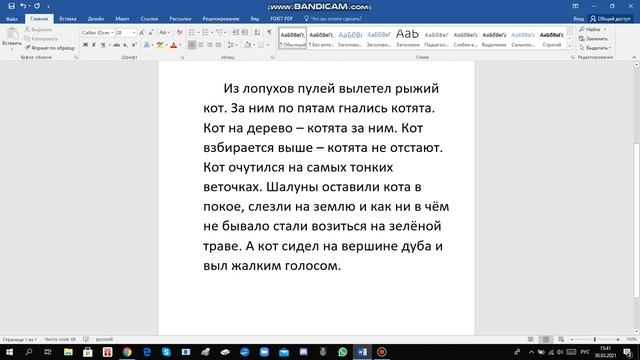Switch to the Вставка tab

[x=68, y=19]
